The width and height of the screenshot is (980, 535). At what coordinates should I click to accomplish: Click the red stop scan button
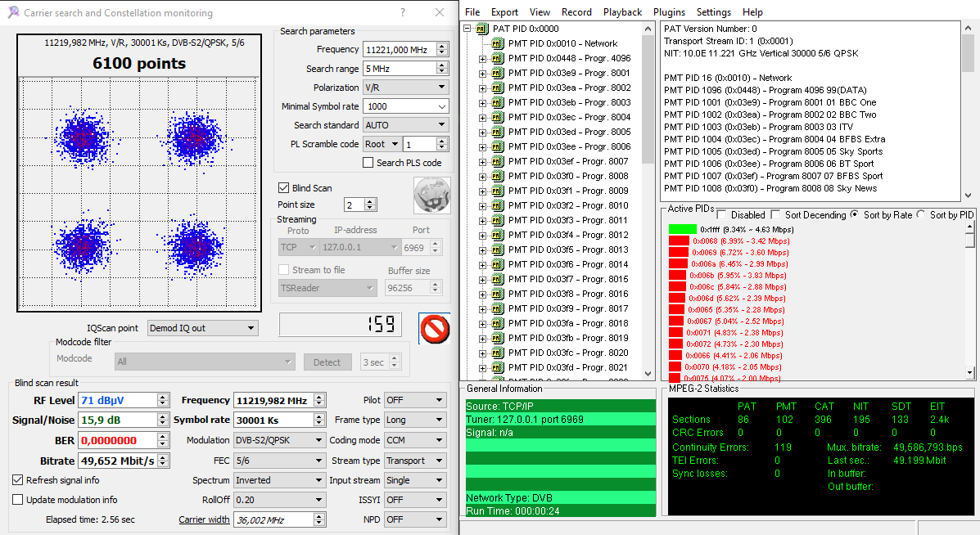click(x=435, y=328)
